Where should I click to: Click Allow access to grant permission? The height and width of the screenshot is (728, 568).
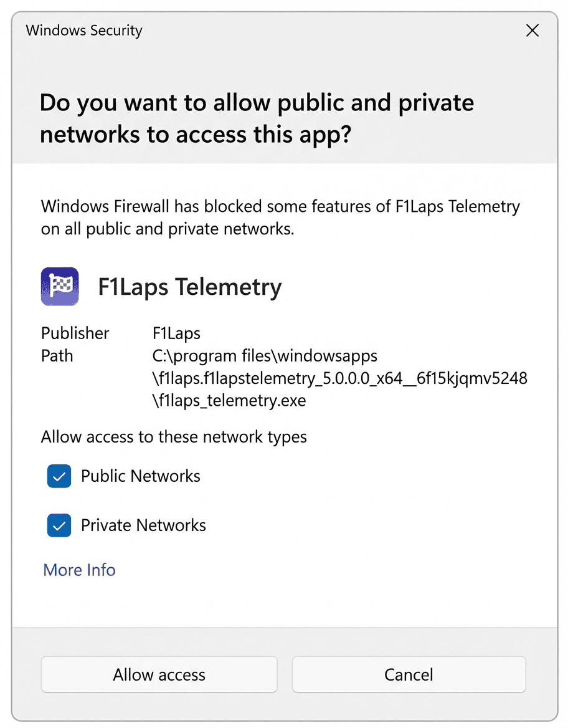[x=159, y=674]
